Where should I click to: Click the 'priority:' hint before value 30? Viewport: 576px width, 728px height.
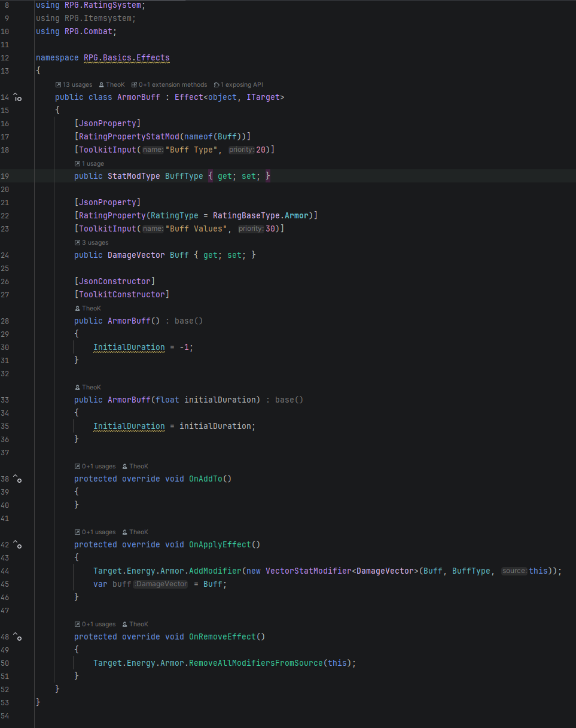[x=251, y=229]
